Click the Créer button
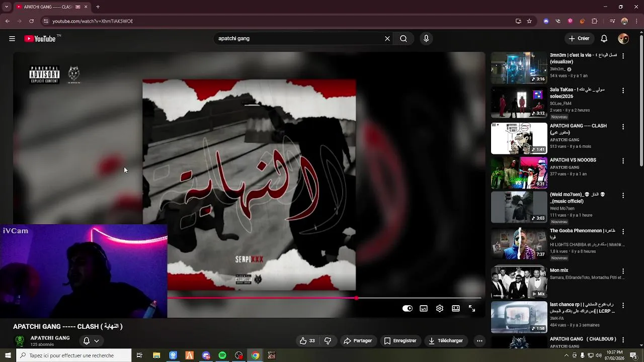 click(x=579, y=39)
